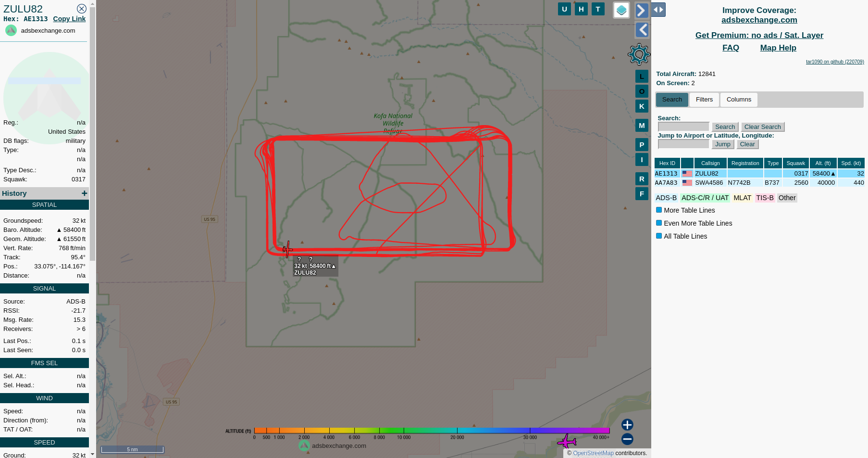
Task: Toggle the M map option
Action: tap(642, 125)
